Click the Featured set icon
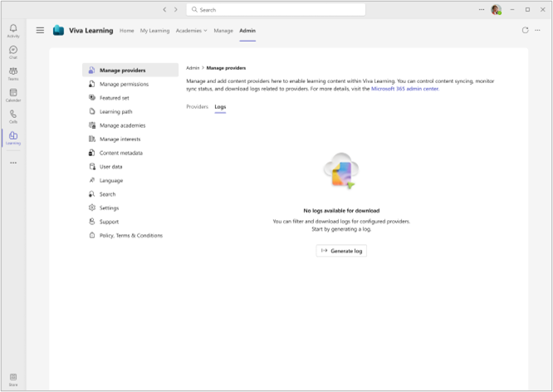Viewport: 553px width, 392px height. [x=91, y=98]
